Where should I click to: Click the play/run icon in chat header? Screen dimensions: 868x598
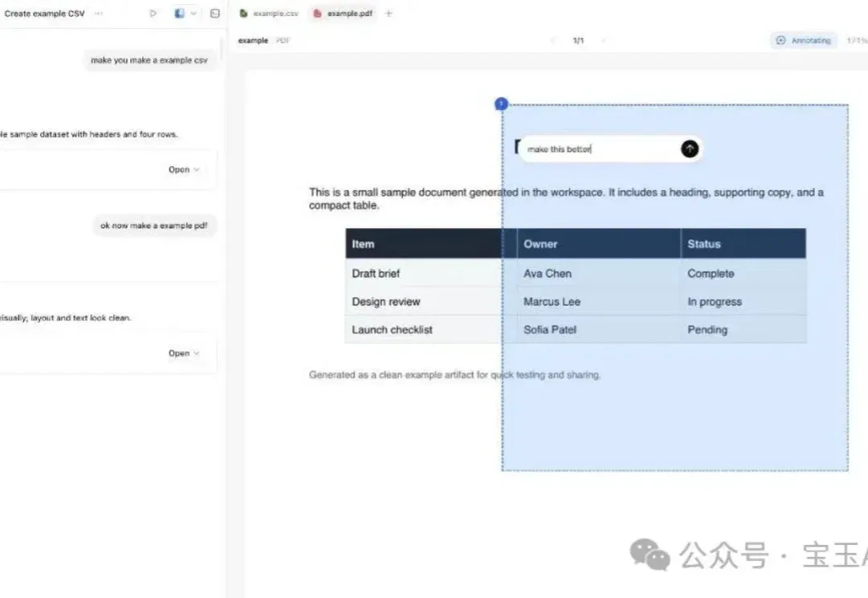click(154, 14)
